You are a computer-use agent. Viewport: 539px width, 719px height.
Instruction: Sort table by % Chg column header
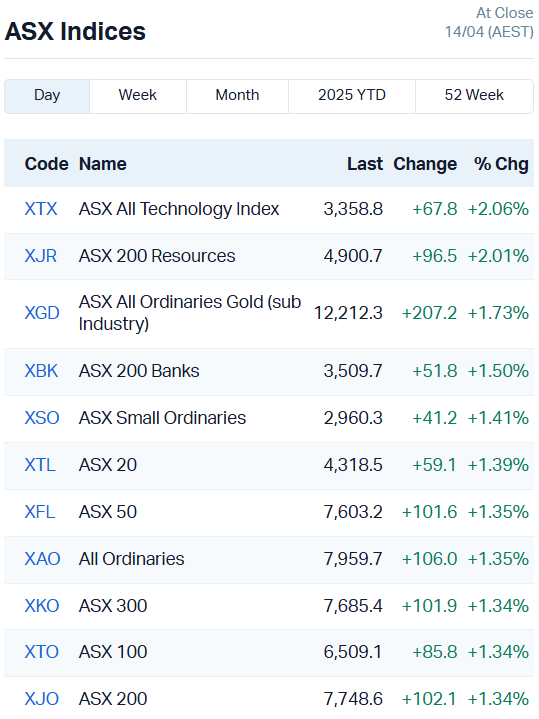click(x=501, y=164)
